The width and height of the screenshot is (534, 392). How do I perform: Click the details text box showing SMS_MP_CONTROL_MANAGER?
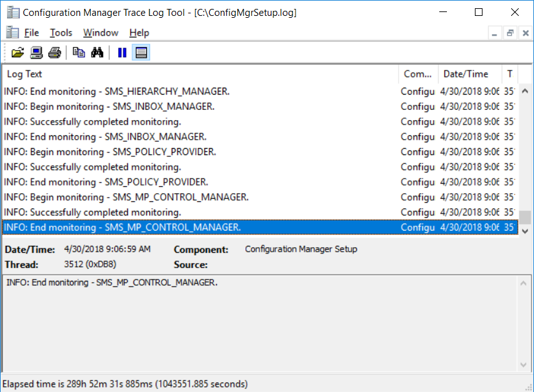[261, 323]
